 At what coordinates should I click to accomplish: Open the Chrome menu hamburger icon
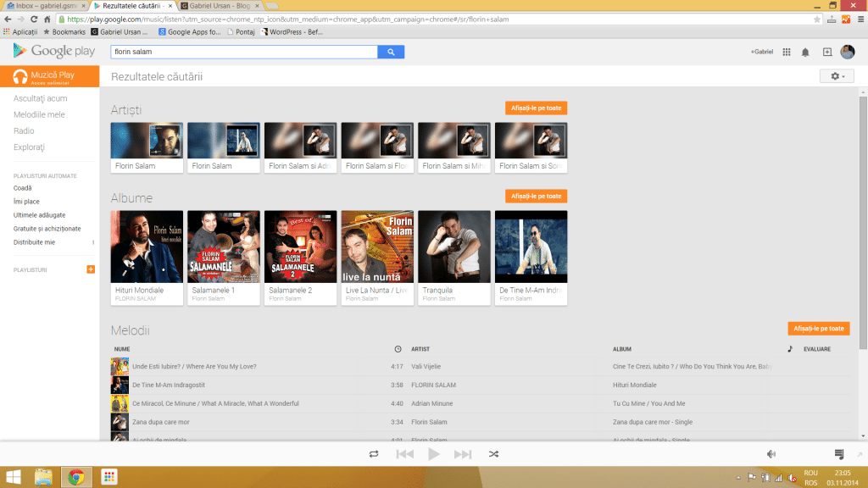click(x=861, y=19)
